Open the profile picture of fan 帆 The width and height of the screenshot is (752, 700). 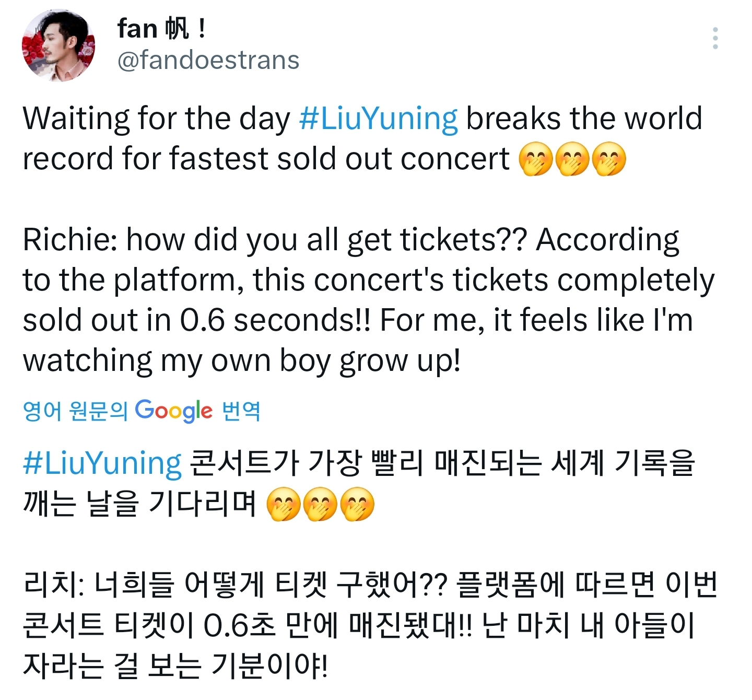58,46
